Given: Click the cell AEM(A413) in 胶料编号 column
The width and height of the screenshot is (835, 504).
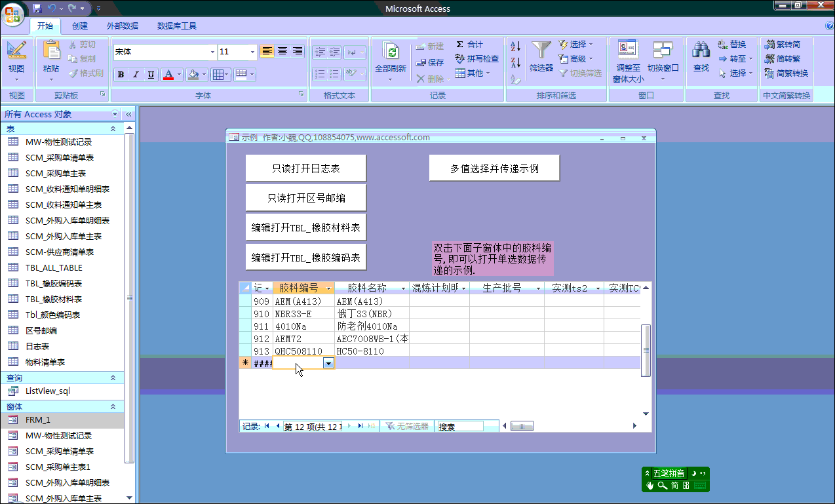Looking at the screenshot, I should 304,301.
